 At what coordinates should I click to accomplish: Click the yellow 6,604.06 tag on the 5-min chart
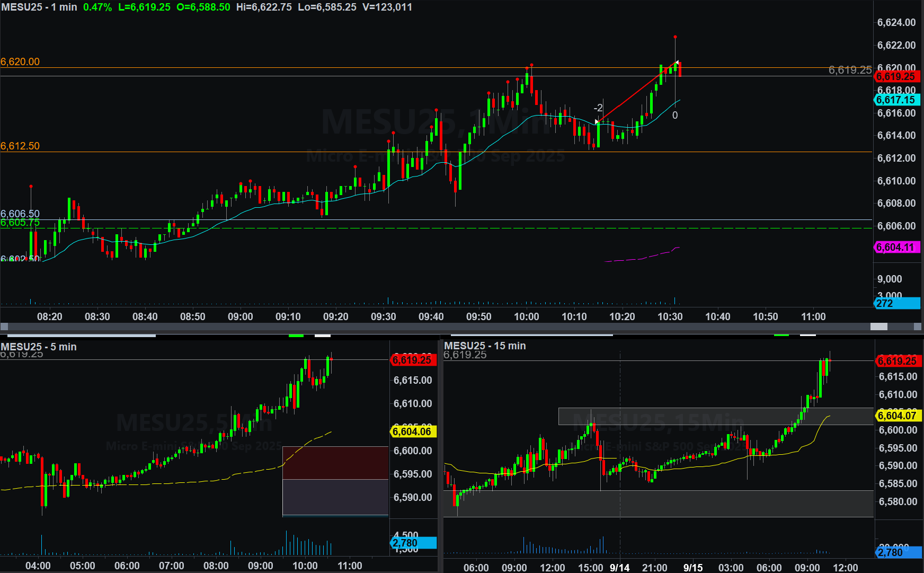413,431
